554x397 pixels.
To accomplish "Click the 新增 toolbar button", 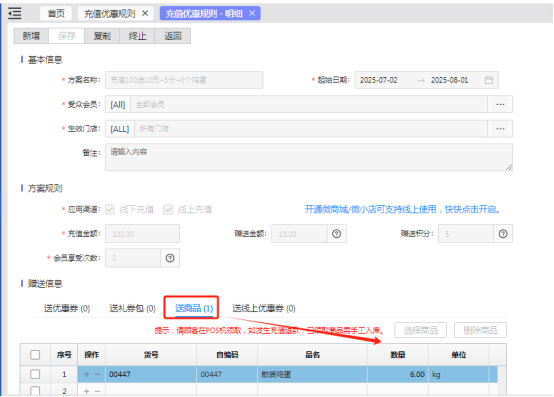I will click(31, 36).
